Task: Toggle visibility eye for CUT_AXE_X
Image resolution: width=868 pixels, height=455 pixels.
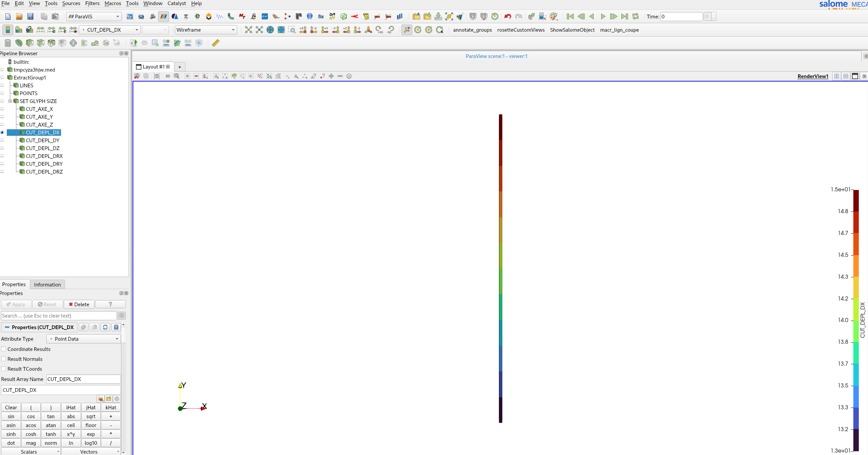Action: pos(2,109)
